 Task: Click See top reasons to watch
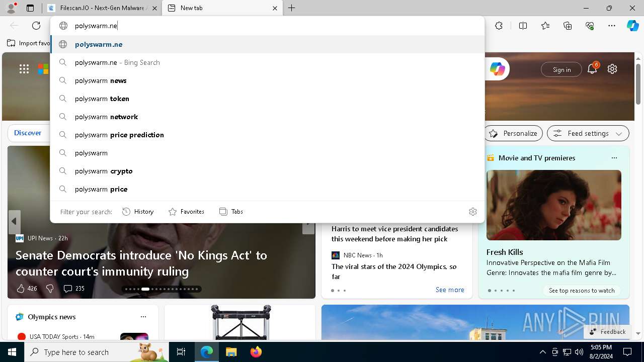[582, 291]
